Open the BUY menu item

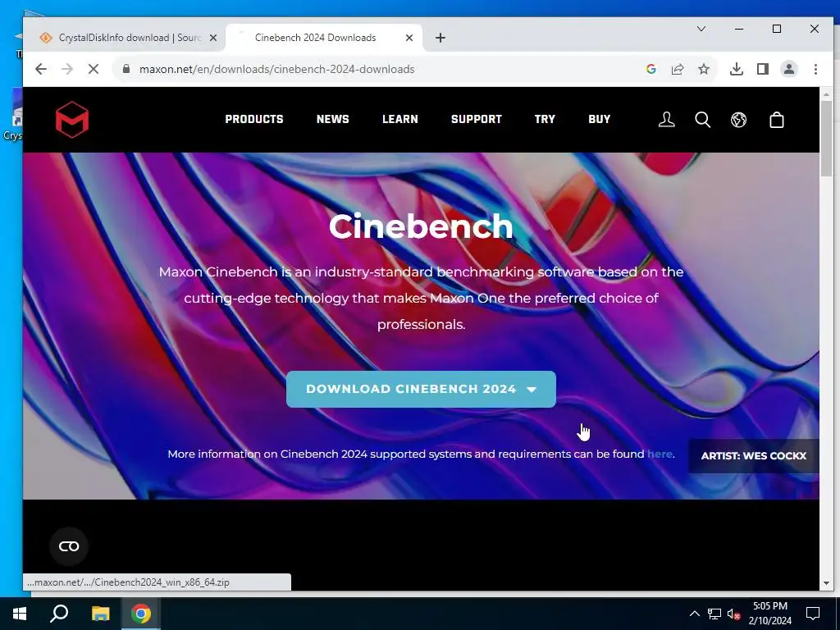pos(599,119)
